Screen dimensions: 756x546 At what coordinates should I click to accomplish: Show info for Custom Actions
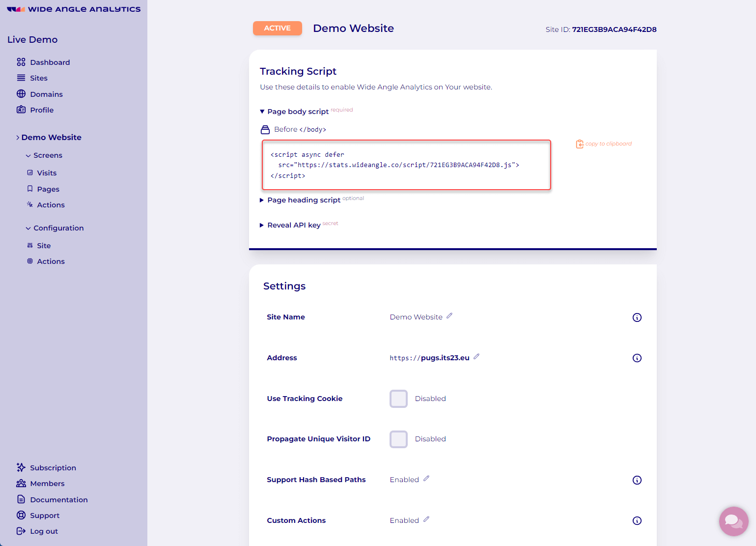637,521
